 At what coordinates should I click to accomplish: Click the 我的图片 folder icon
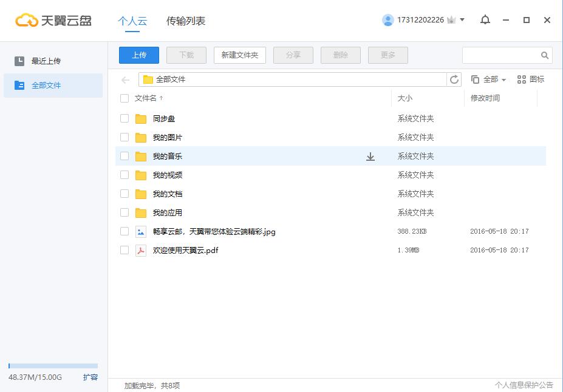pyautogui.click(x=141, y=137)
